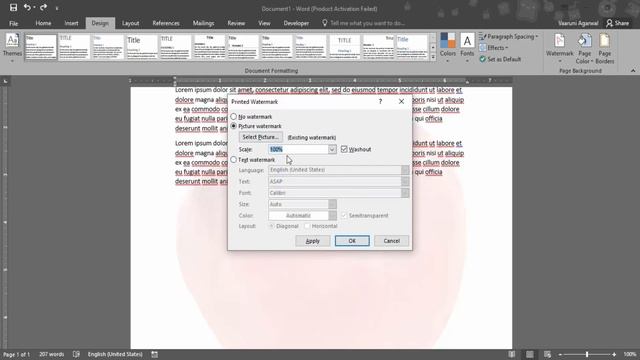Select the Text watermark radio button
640x360 pixels.
click(x=233, y=160)
